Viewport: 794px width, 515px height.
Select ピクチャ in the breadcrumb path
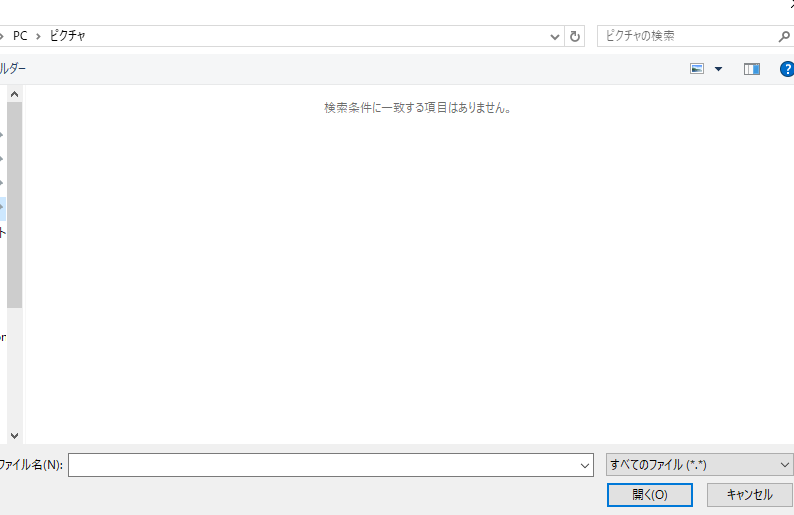click(68, 36)
